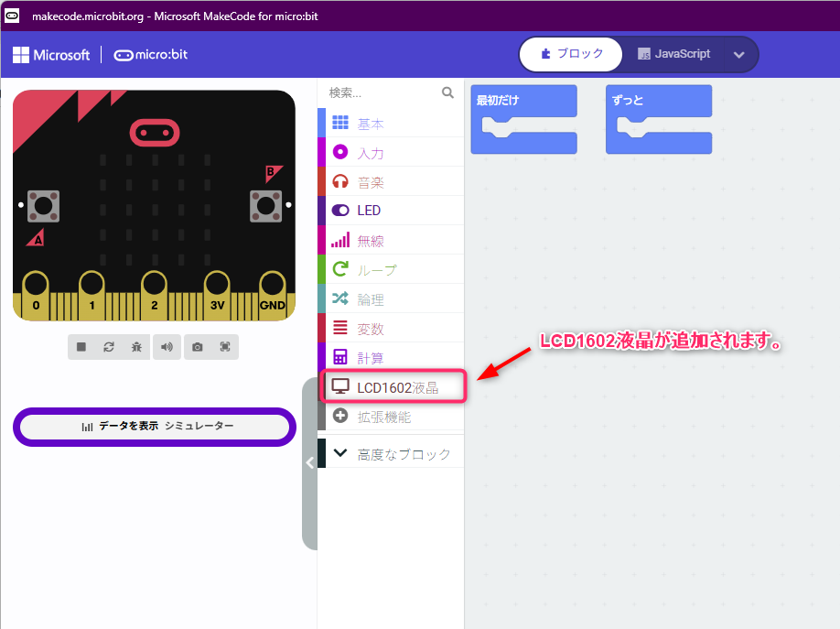
Task: Click pin 2 on the micro:bit simulator
Action: (155, 296)
